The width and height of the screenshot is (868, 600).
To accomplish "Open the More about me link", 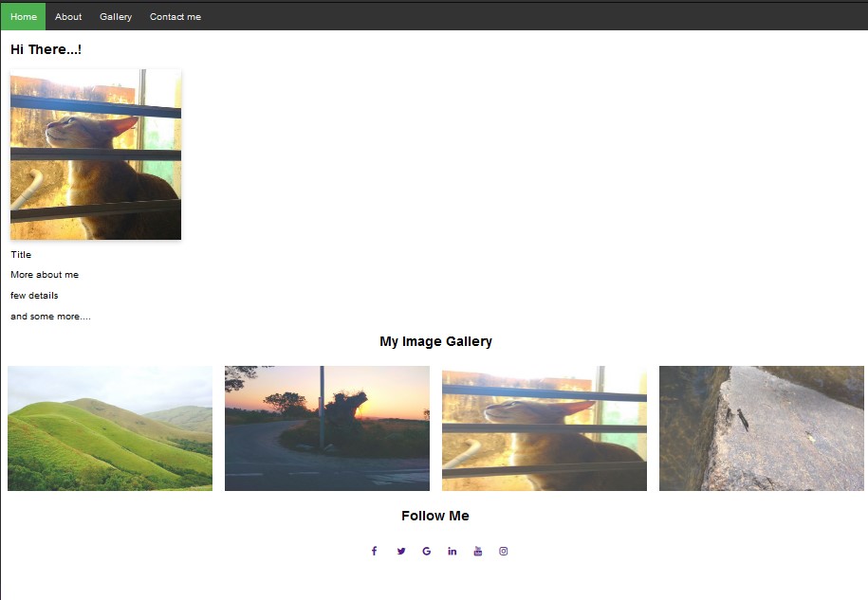I will pyautogui.click(x=44, y=274).
